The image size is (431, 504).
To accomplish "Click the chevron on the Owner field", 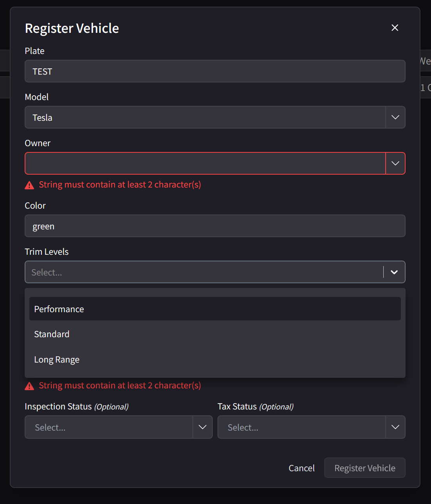I will coord(395,163).
